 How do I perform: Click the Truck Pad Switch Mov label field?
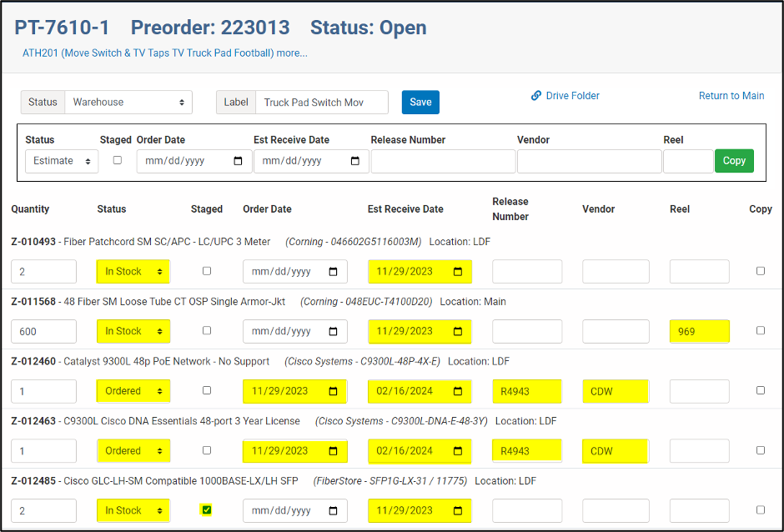[x=321, y=103]
